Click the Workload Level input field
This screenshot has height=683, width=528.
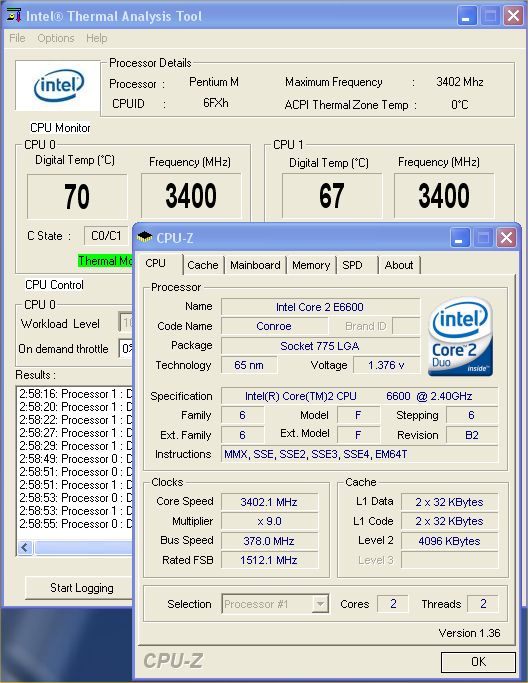[x=126, y=323]
